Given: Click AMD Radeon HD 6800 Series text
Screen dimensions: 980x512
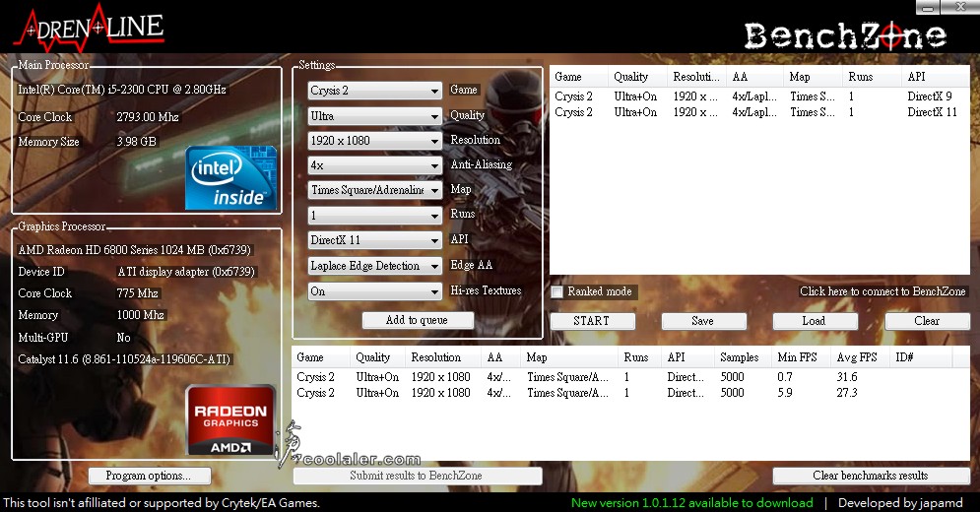Looking at the screenshot, I should pyautogui.click(x=134, y=250).
